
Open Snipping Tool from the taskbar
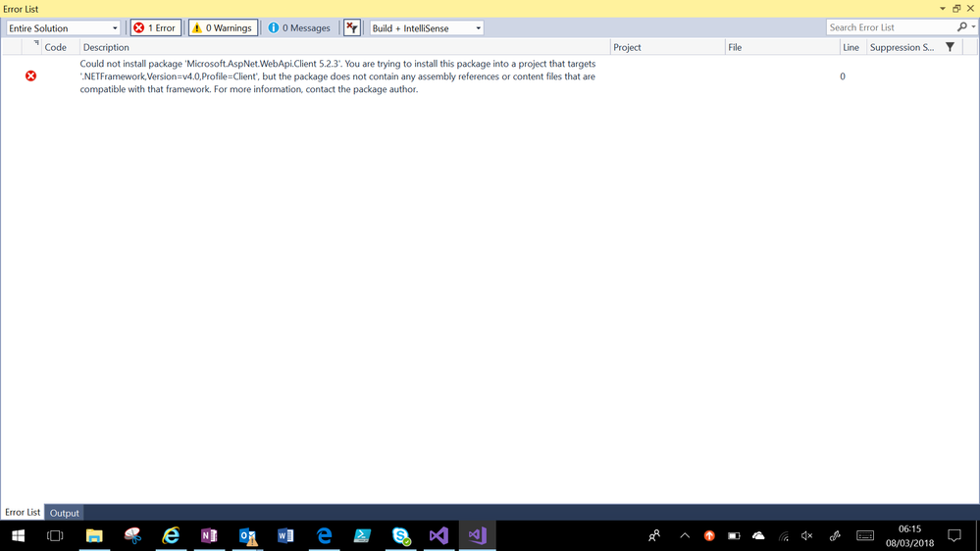(132, 536)
